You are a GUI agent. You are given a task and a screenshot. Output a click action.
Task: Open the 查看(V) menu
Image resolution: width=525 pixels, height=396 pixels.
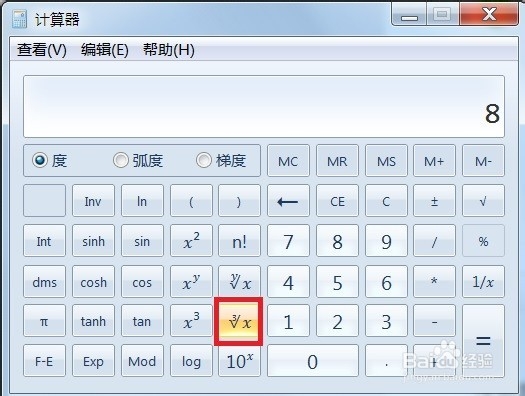pyautogui.click(x=42, y=50)
